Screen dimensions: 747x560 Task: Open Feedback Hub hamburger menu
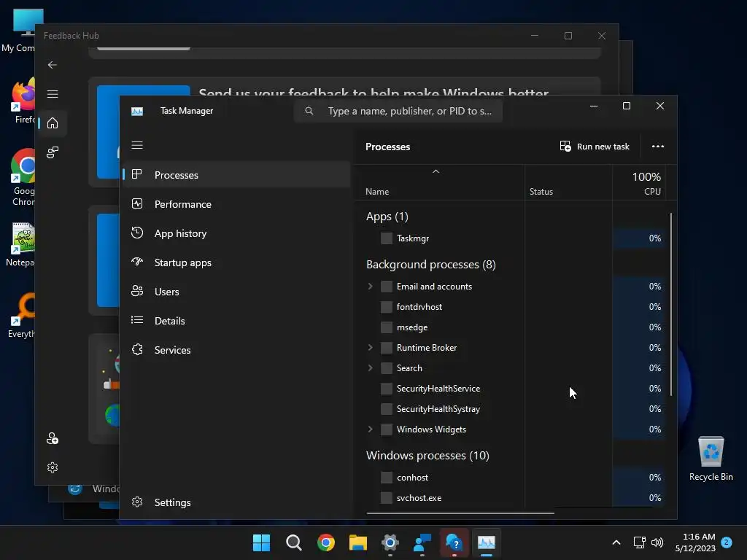point(53,94)
